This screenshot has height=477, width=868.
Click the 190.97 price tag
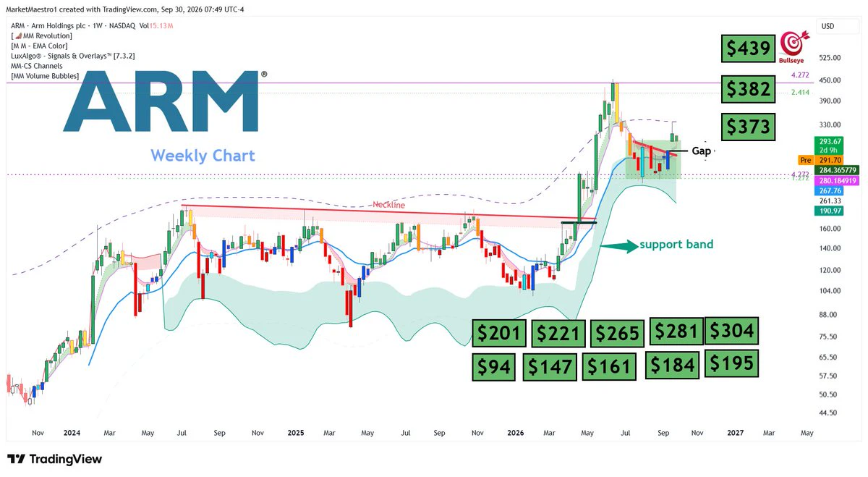(830, 211)
